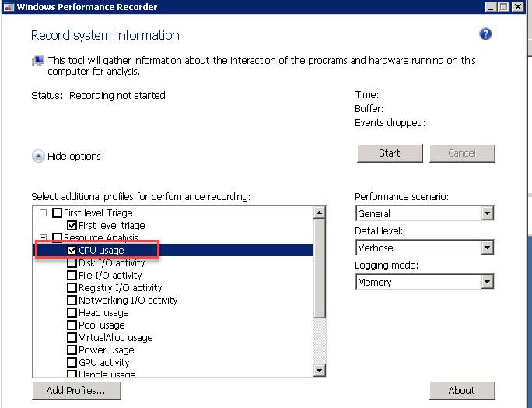Close the Windows Performance Recorder window
Screen dimensions: 532x408
click(518, 7)
